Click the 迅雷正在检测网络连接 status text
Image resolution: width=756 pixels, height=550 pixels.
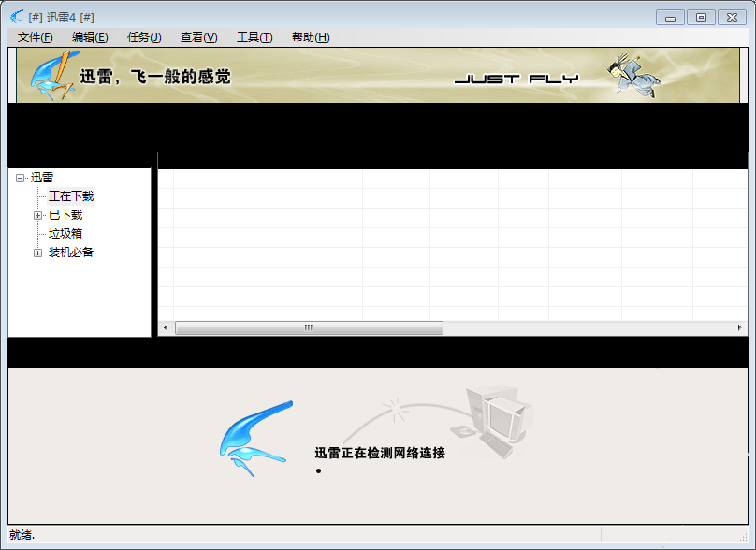click(x=380, y=453)
